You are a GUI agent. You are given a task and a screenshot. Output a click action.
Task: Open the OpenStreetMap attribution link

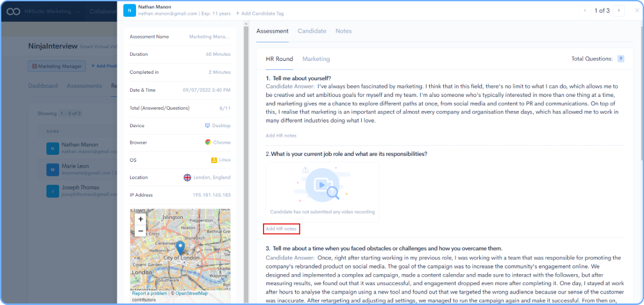pyautogui.click(x=191, y=293)
